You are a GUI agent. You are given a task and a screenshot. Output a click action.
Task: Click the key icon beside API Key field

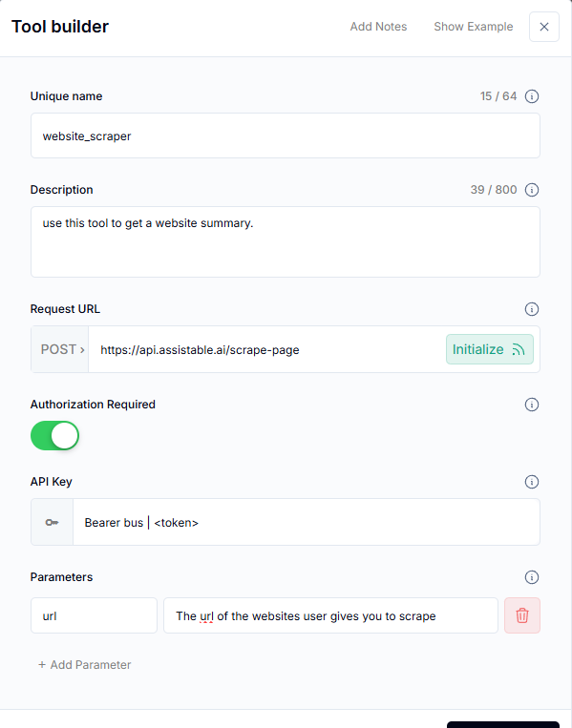pyautogui.click(x=52, y=522)
